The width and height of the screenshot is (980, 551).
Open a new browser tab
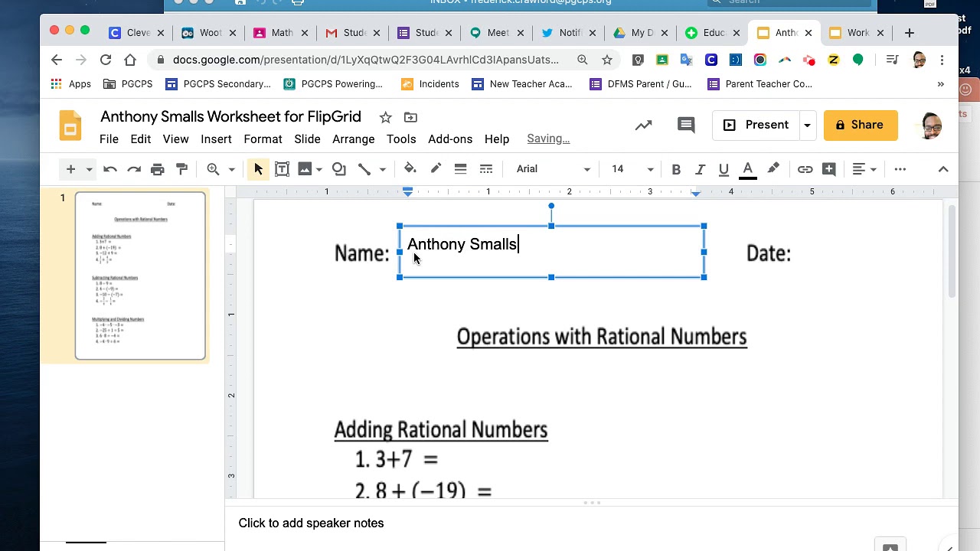(x=909, y=33)
